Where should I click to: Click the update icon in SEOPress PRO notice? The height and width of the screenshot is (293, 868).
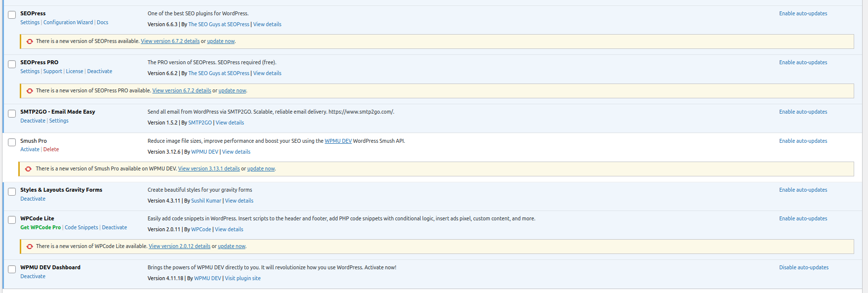30,91
